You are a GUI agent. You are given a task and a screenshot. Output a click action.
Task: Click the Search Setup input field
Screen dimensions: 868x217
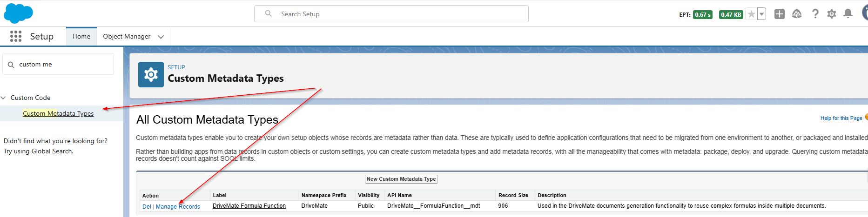(x=391, y=14)
